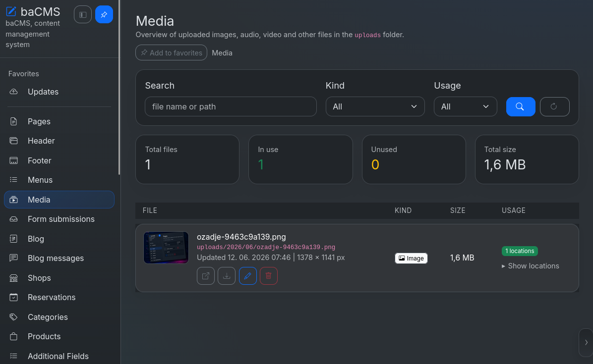Expand Show locations disclosure
593x364 pixels.
pos(530,266)
